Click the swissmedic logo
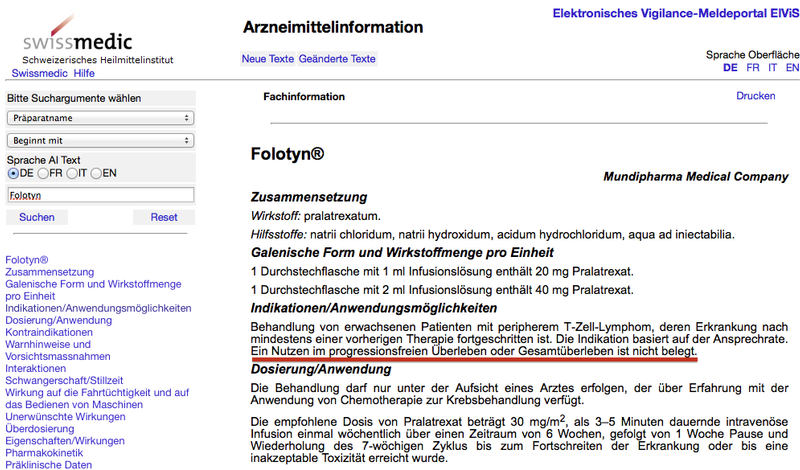This screenshot has height=470, width=800. coord(97,40)
